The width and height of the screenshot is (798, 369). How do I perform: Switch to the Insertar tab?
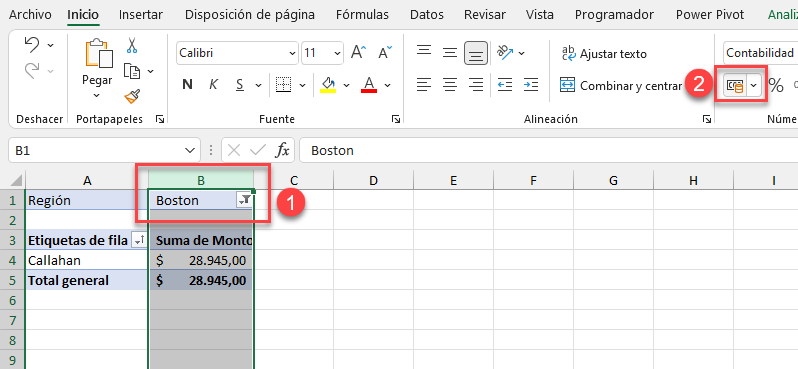coord(141,15)
